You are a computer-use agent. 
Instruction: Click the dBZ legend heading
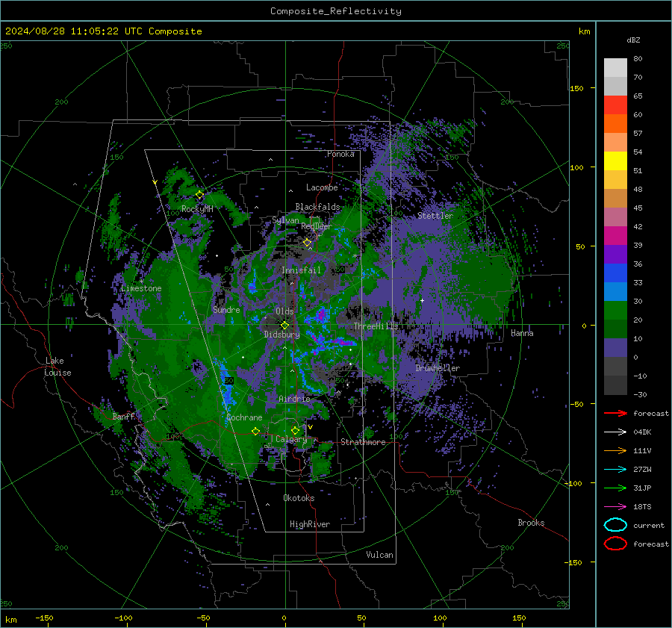(x=633, y=40)
